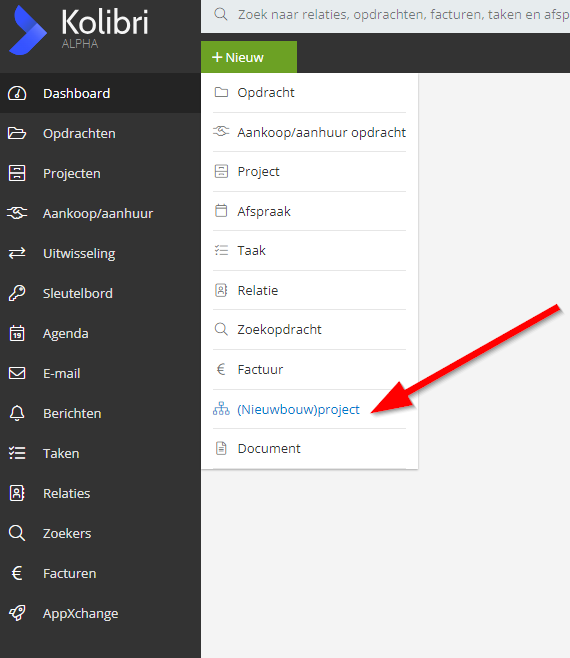Click the Projecten drawer icon
This screenshot has width=570, height=658.
pos(17,173)
